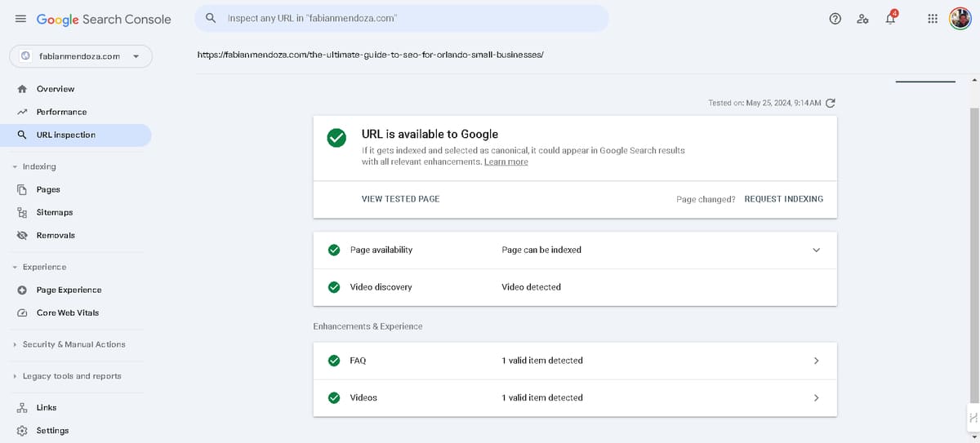
Task: Go to Overview in the sidebar
Action: click(x=56, y=89)
